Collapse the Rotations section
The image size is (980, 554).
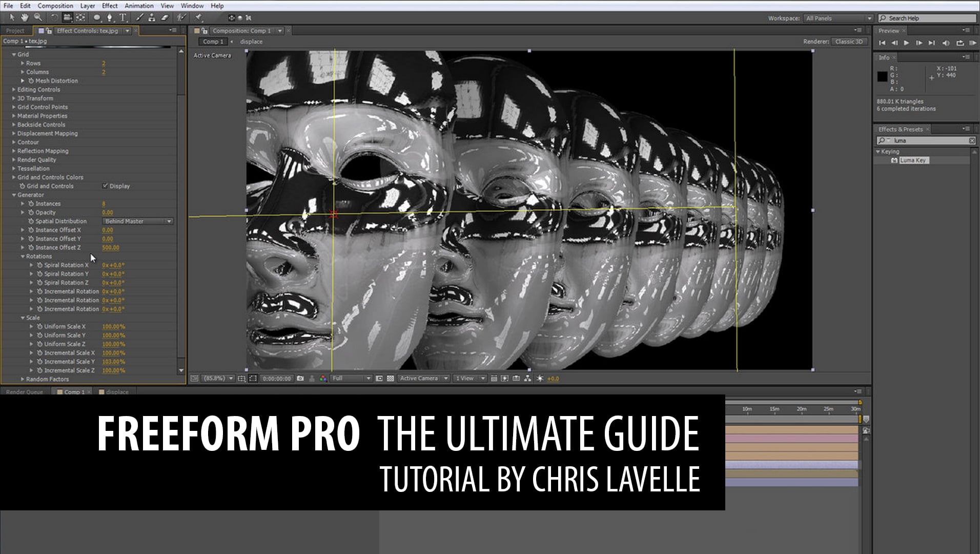coord(23,256)
